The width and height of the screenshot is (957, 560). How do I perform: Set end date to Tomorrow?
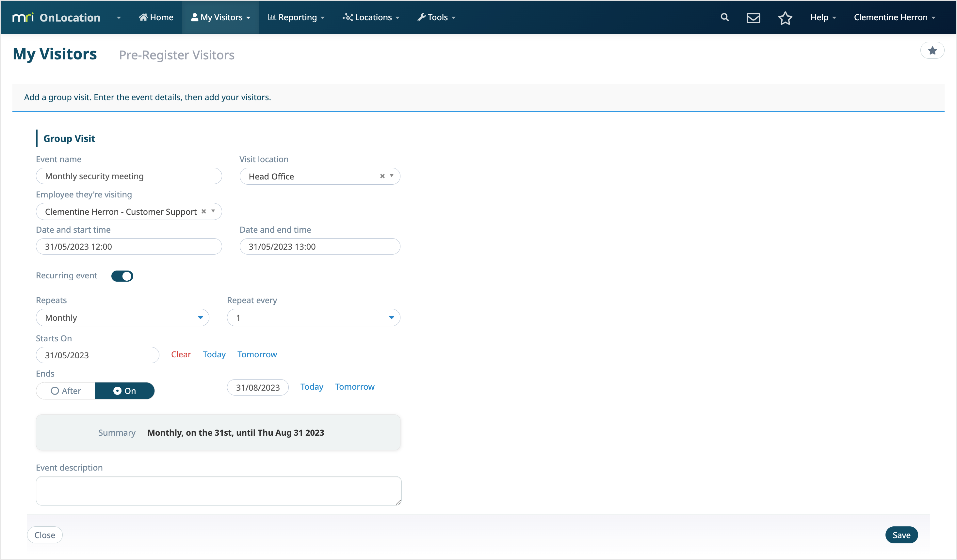pos(355,387)
